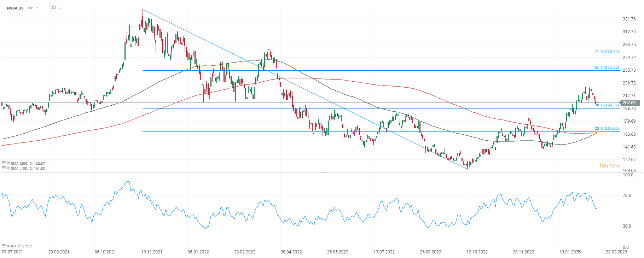
Task: Click the 06.01.2022 date on time axis
Action: [x=198, y=252]
